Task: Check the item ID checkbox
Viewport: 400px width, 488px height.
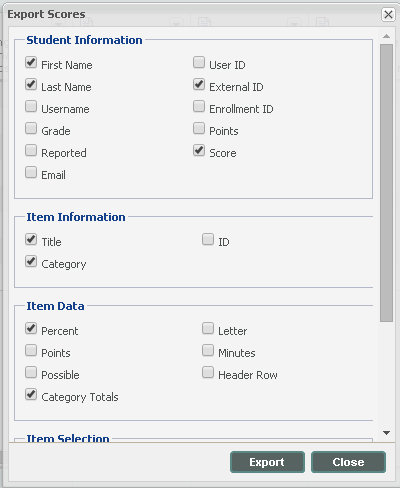Action: tap(208, 239)
